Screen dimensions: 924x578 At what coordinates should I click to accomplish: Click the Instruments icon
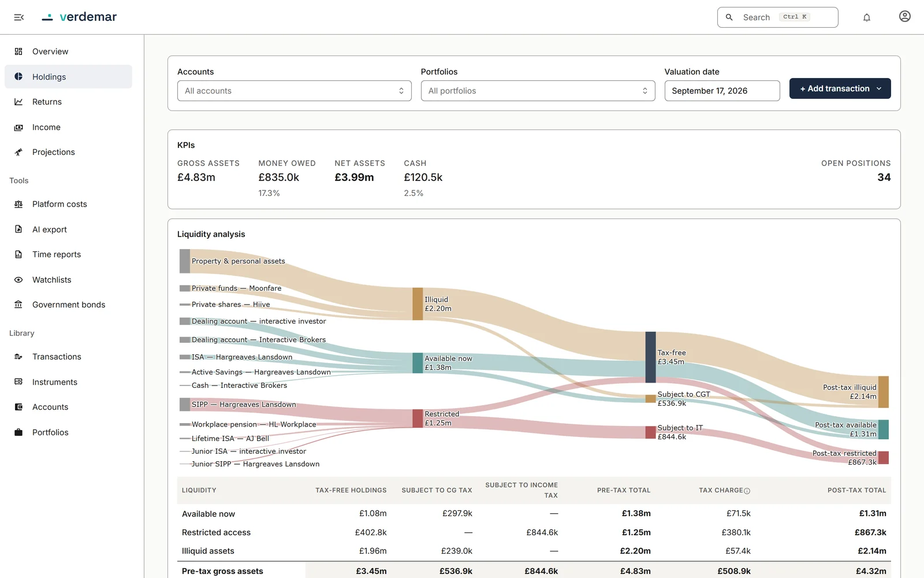(x=18, y=382)
